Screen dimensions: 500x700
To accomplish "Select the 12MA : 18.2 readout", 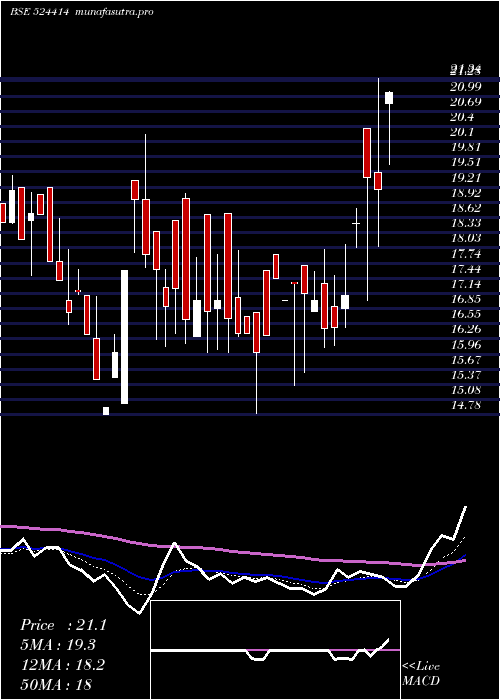I will 62,665.
